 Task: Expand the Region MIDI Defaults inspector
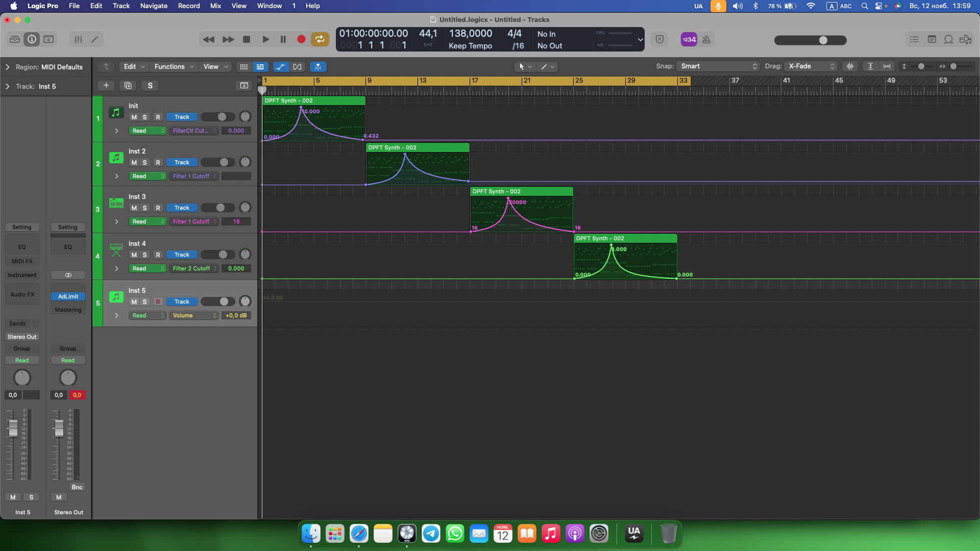click(x=8, y=67)
